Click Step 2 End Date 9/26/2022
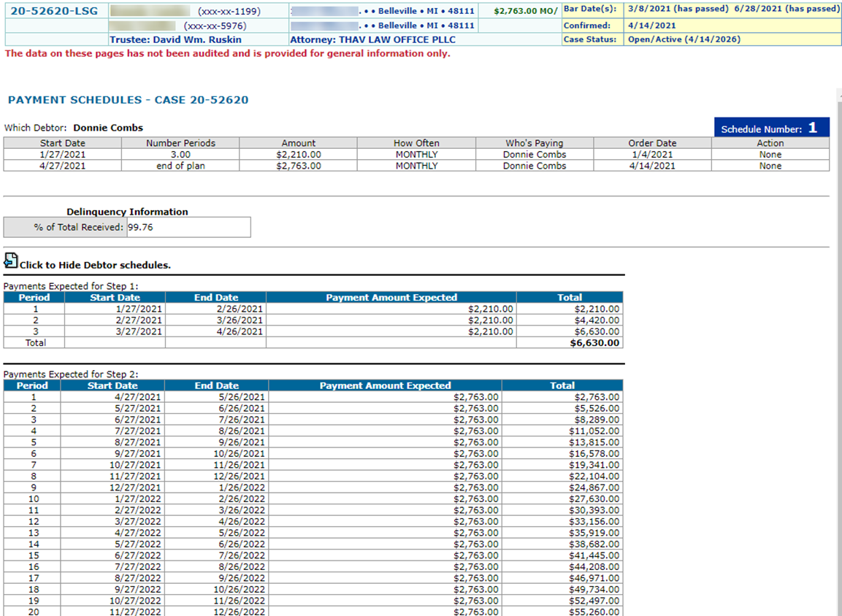The height and width of the screenshot is (616, 842). [x=242, y=578]
